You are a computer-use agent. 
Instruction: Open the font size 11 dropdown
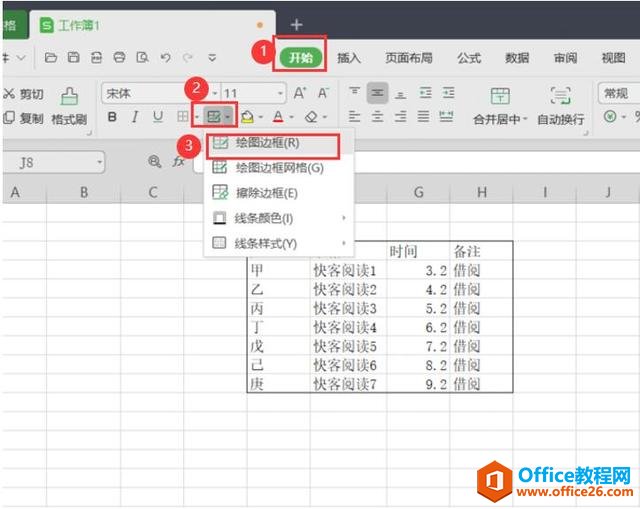click(x=280, y=94)
